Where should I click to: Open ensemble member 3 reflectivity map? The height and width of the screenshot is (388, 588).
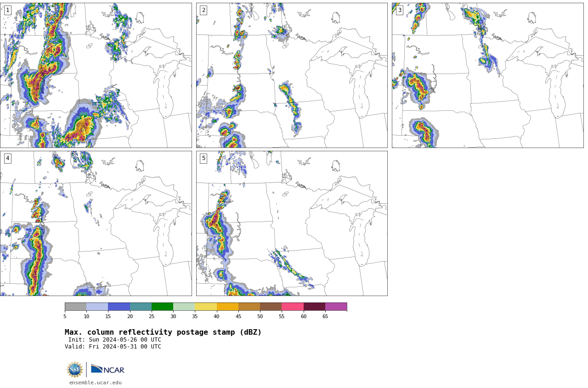[487, 75]
